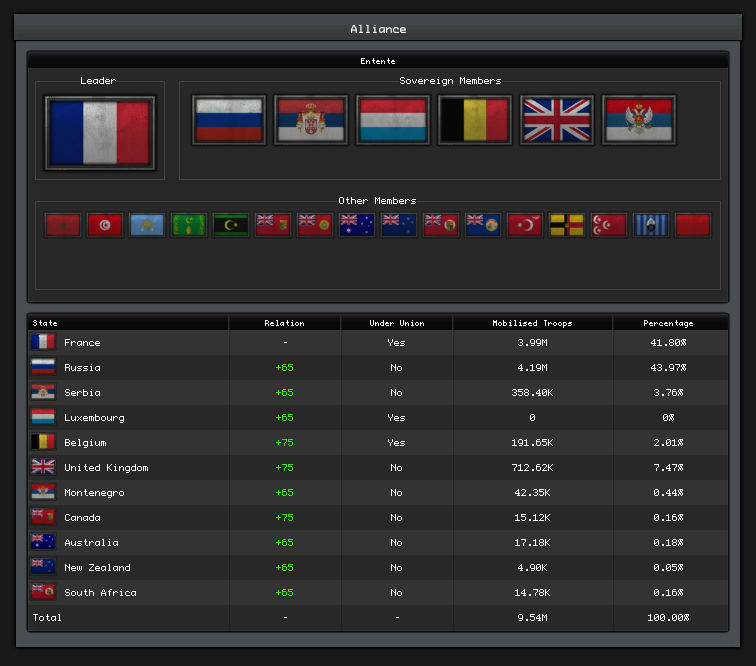Select the Luxembourg row name

coord(94,418)
